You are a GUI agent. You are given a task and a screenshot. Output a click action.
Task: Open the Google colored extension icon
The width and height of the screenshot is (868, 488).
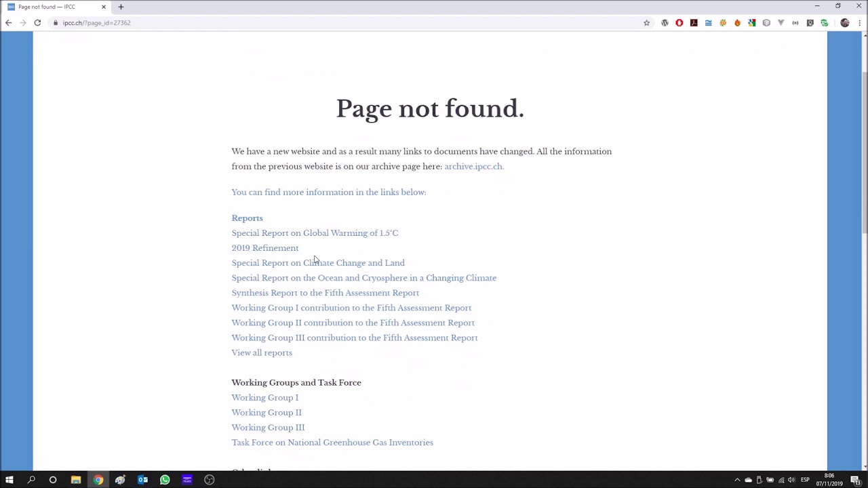(x=752, y=23)
